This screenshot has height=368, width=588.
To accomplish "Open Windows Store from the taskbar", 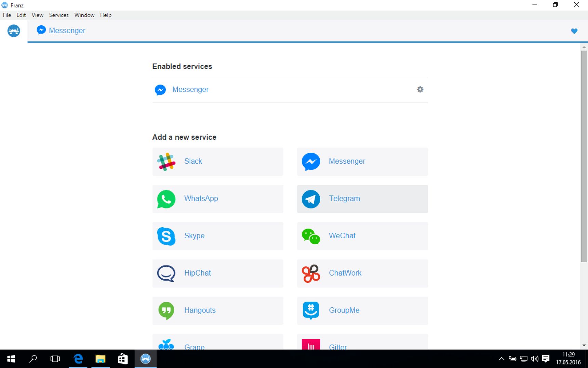I will coord(123,359).
